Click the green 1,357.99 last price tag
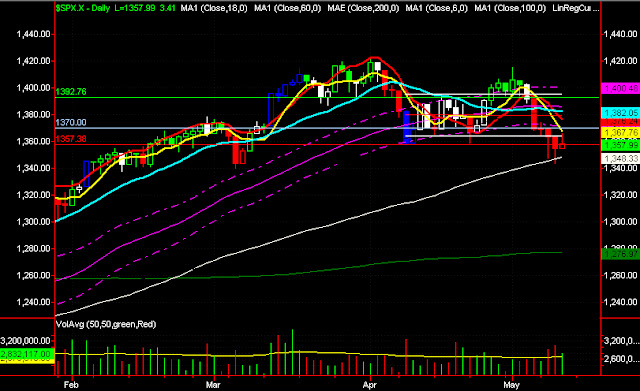640x391 pixels. click(621, 145)
